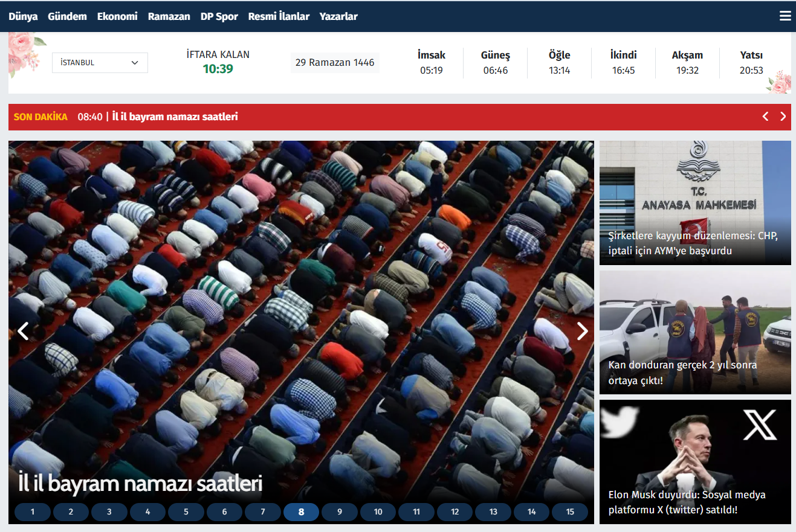Viewport: 796px width, 532px height.
Task: Click 'İl il bayram namazı saatleri' slide headline
Action: pos(140,483)
